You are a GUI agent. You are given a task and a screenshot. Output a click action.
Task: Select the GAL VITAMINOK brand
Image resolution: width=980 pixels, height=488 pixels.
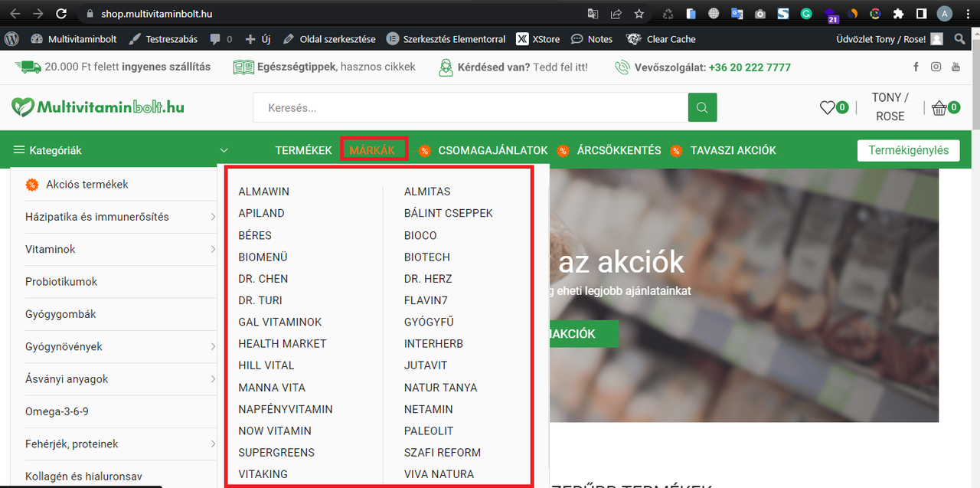(280, 322)
